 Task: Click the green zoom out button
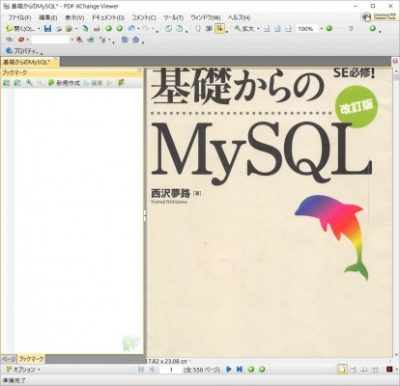(x=329, y=29)
